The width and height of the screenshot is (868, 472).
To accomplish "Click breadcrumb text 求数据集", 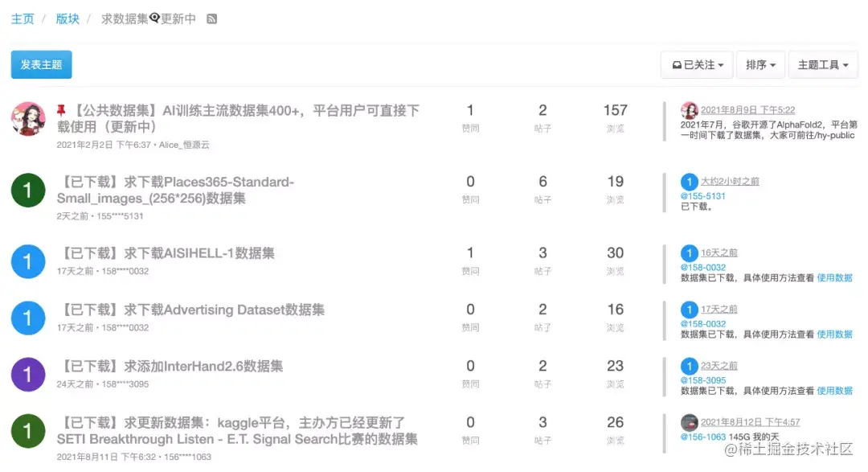I will (125, 18).
